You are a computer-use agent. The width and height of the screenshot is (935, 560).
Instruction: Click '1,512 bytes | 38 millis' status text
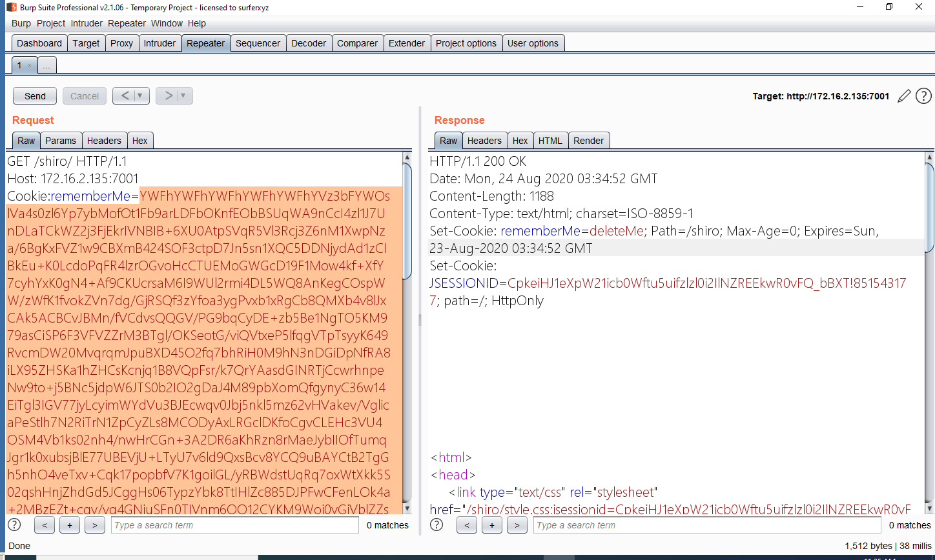[888, 546]
